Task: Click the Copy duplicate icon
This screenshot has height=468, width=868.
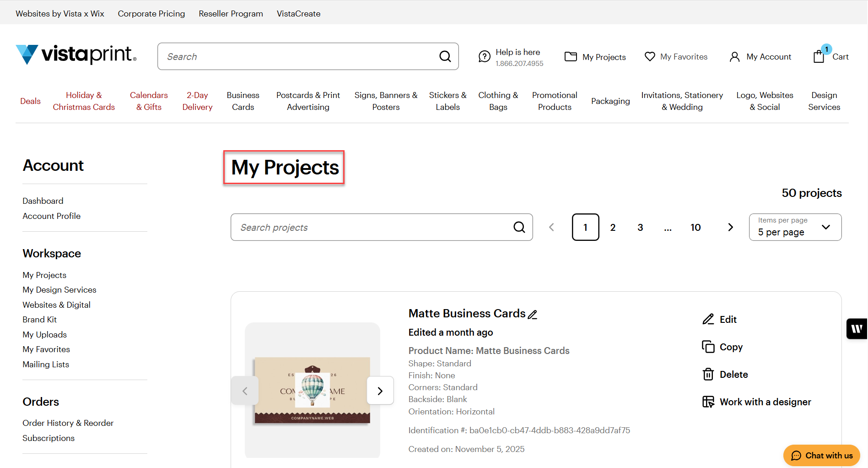Action: coord(708,347)
